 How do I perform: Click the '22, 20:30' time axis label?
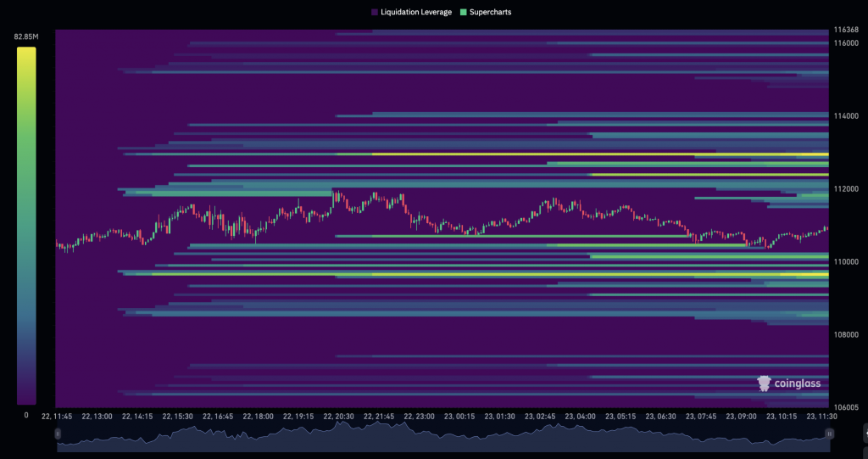click(338, 417)
